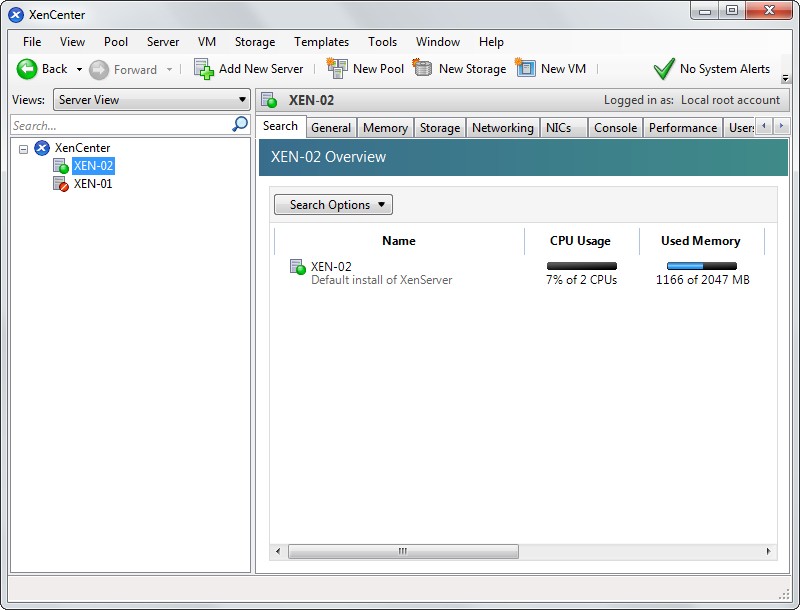Click the '1166 of 2047 MB' value
This screenshot has height=610, width=800.
click(x=703, y=280)
